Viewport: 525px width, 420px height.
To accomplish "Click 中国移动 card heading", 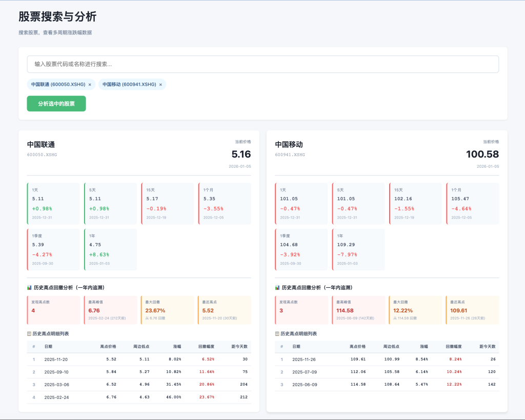I will click(289, 144).
